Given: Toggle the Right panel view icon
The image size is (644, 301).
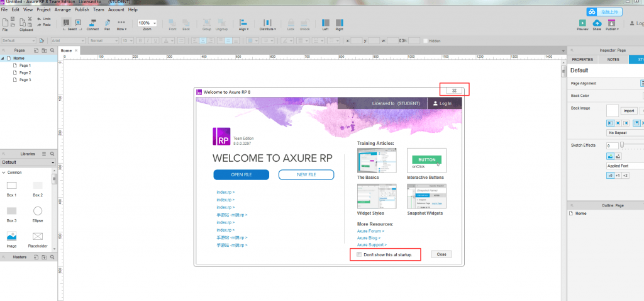Looking at the screenshot, I should tap(339, 22).
